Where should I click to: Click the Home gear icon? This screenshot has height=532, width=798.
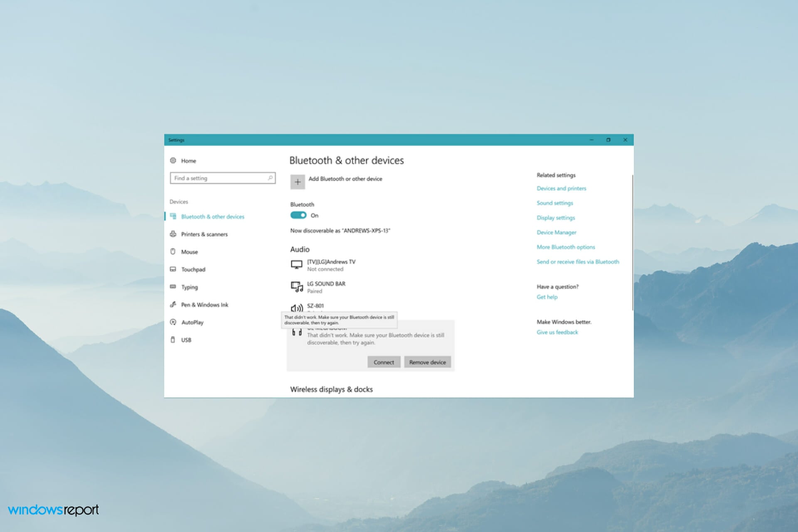pos(173,160)
